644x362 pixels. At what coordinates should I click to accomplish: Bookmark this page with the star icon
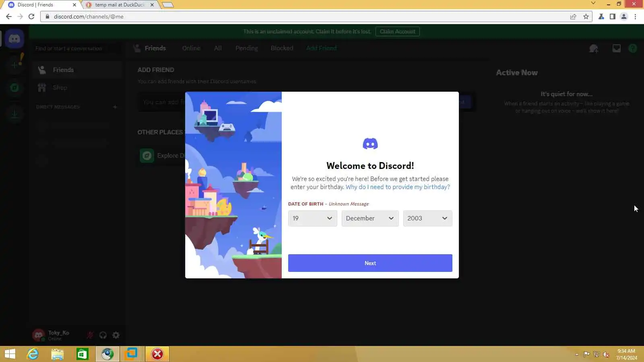586,16
